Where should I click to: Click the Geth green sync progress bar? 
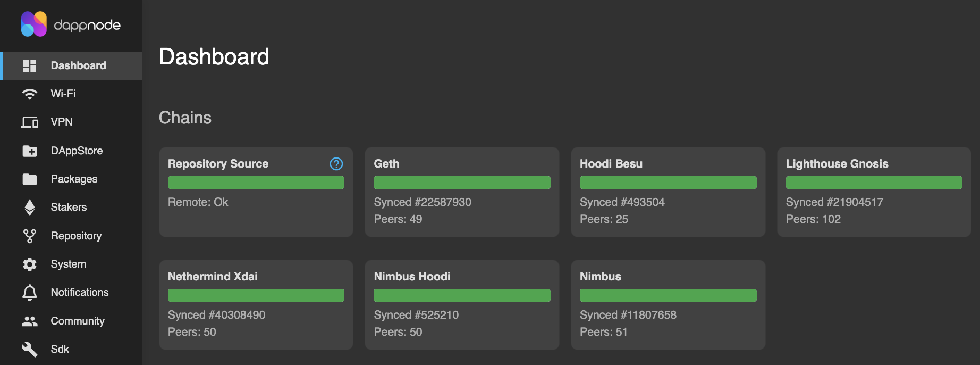[462, 182]
